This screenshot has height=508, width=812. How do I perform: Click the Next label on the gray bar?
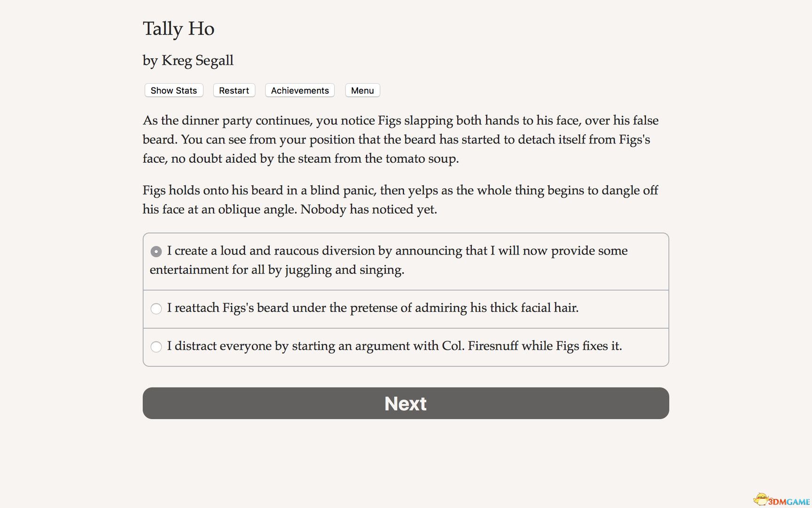(405, 403)
